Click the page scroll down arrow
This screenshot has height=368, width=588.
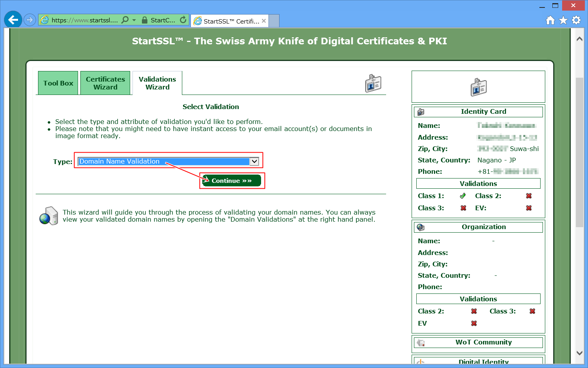[x=579, y=353]
